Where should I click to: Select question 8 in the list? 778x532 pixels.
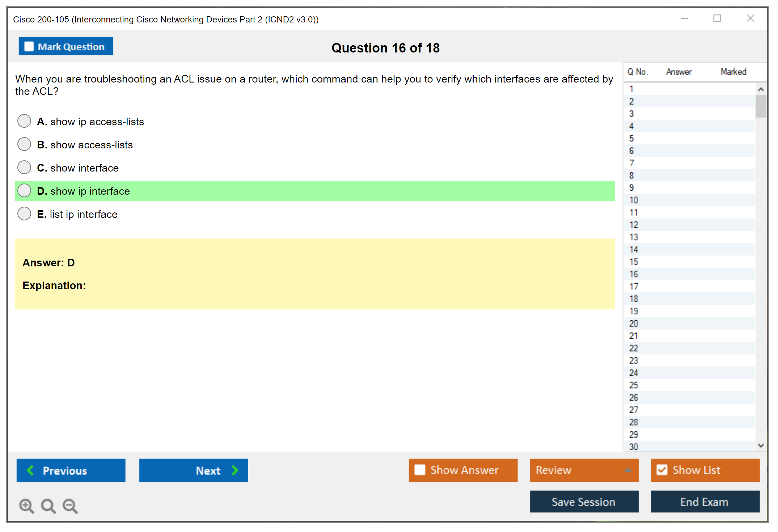click(631, 176)
